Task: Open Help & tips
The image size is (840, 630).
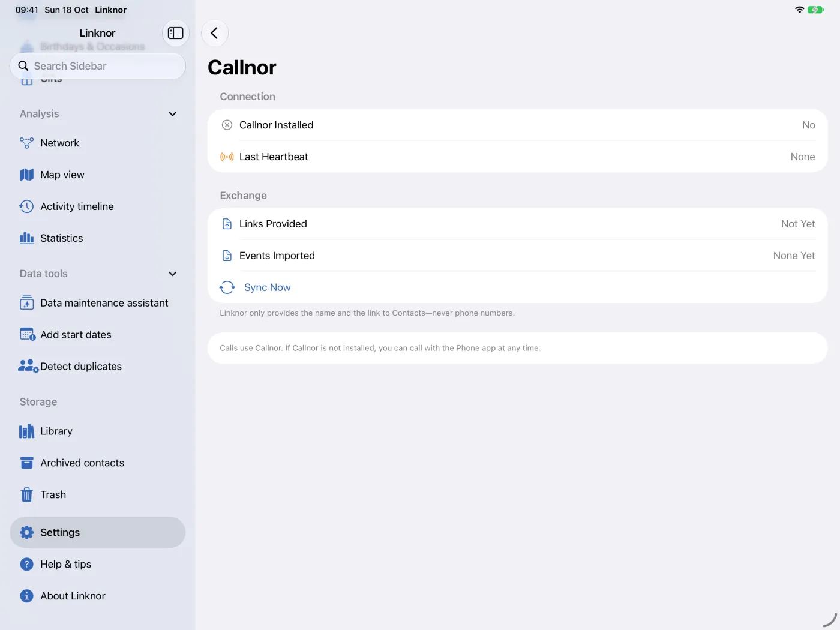Action: click(x=98, y=564)
